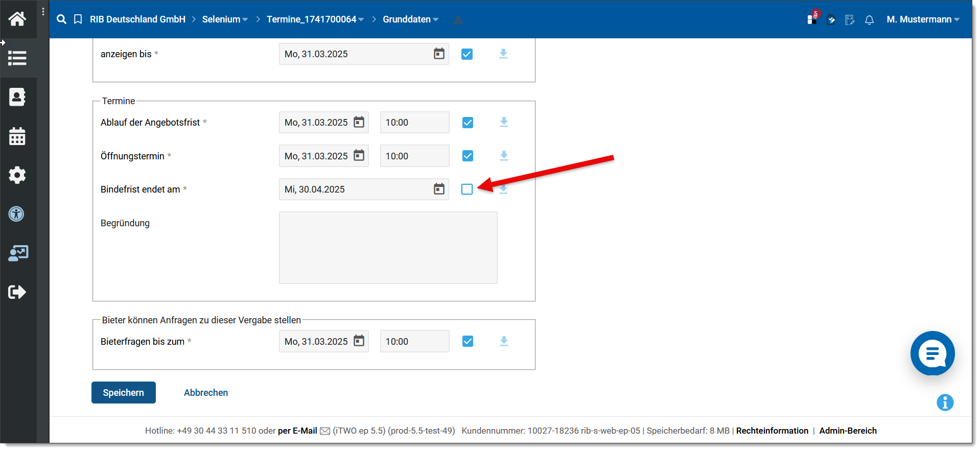980x451 pixels.
Task: Open the M. Mustermann user menu
Action: pyautogui.click(x=923, y=19)
